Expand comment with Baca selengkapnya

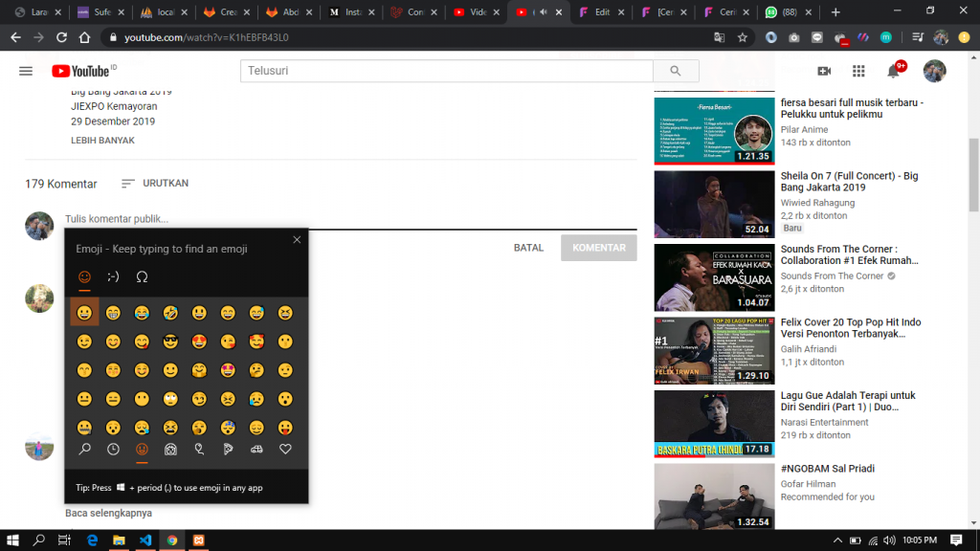point(108,513)
